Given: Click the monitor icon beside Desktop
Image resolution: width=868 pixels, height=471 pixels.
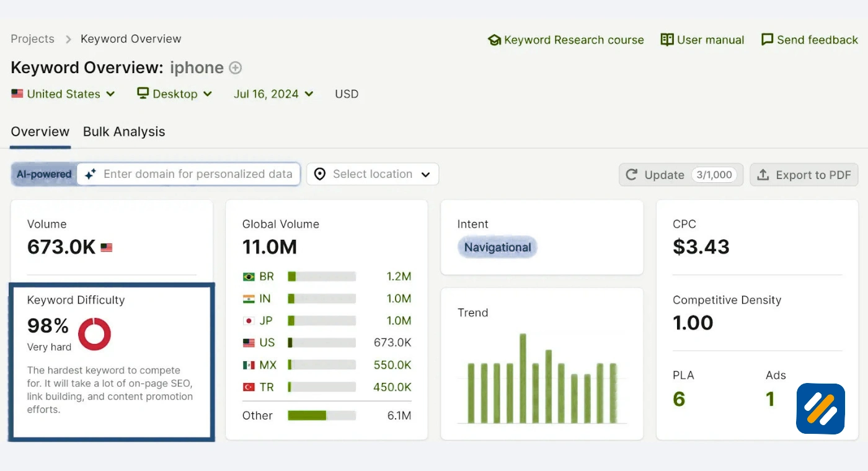Looking at the screenshot, I should pyautogui.click(x=143, y=93).
